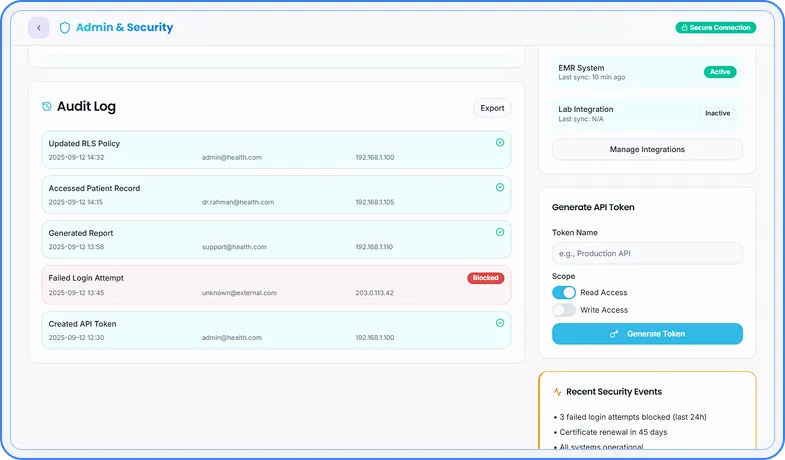Screen dimensions: 785x460
Task: Click the Recent Security Events pulse icon
Action: (x=557, y=392)
